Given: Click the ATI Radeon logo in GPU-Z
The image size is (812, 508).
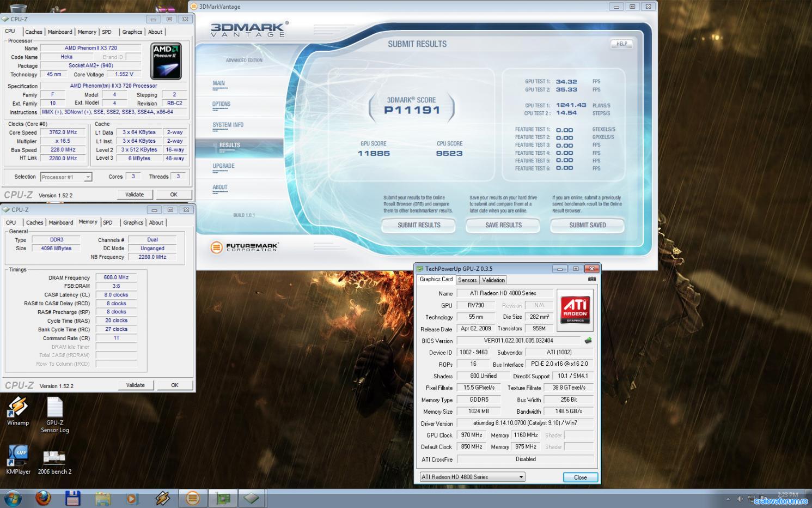Looking at the screenshot, I should 575,310.
